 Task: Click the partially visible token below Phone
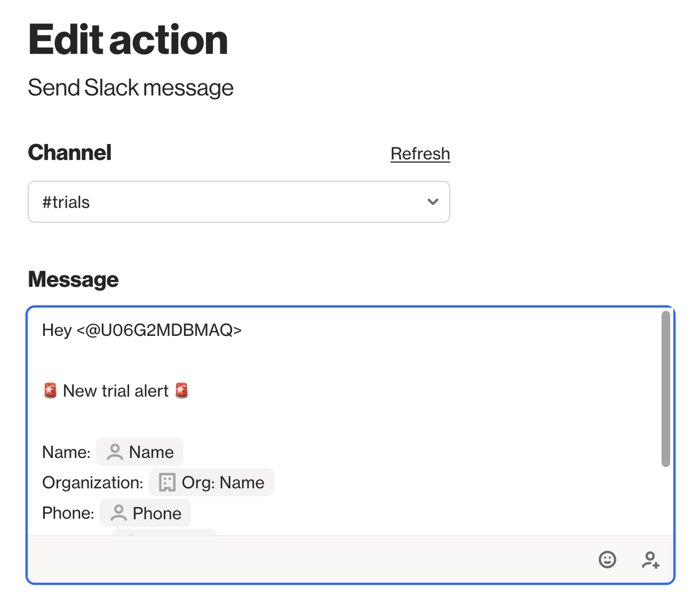[163, 535]
